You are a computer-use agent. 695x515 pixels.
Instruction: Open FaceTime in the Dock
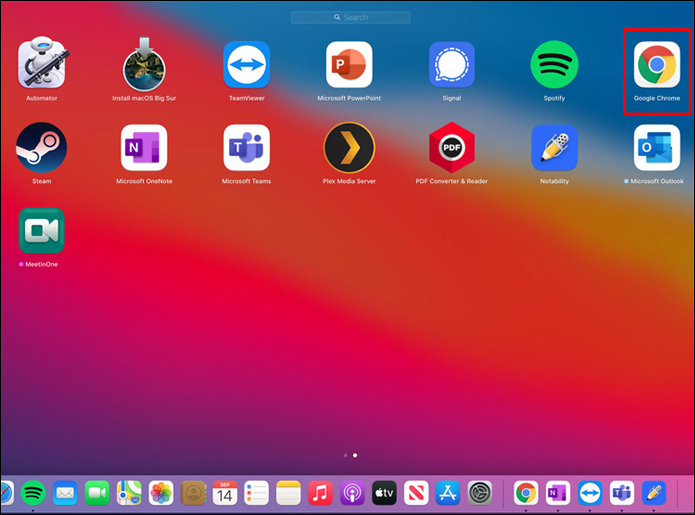click(97, 492)
